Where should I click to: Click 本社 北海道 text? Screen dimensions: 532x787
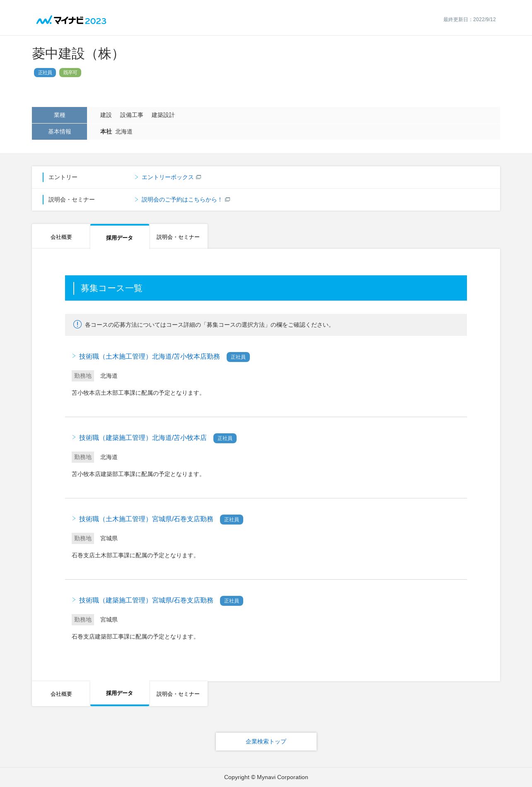(x=116, y=131)
